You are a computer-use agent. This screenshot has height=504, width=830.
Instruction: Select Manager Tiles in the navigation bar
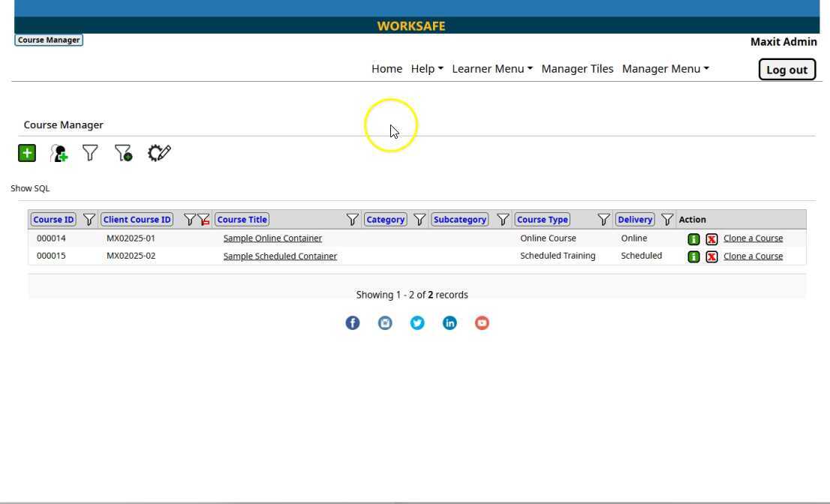click(577, 69)
